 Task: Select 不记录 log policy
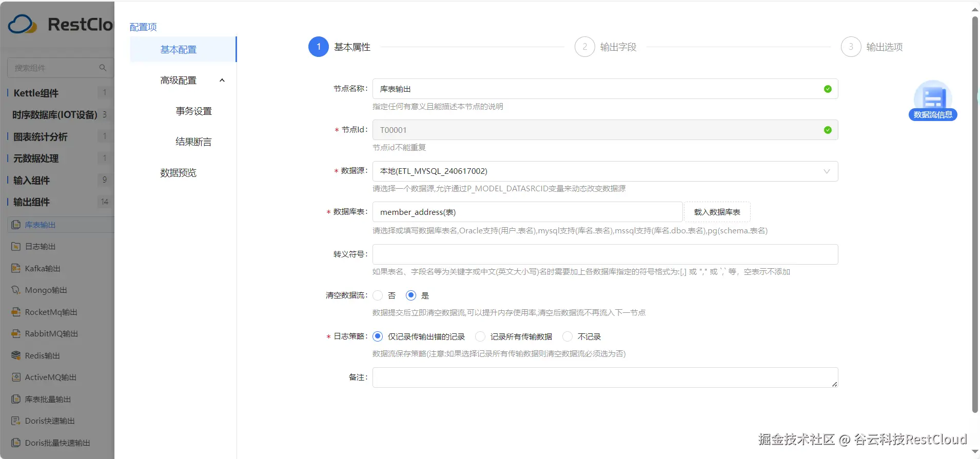[567, 336]
